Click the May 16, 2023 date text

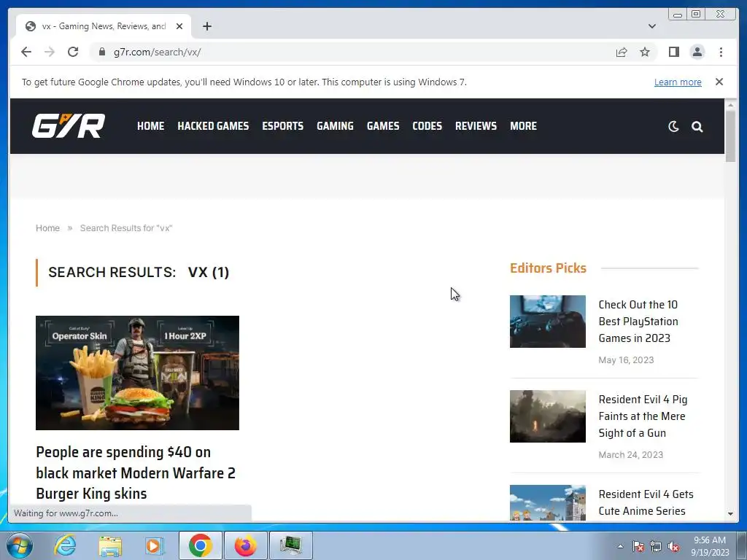[x=626, y=360]
